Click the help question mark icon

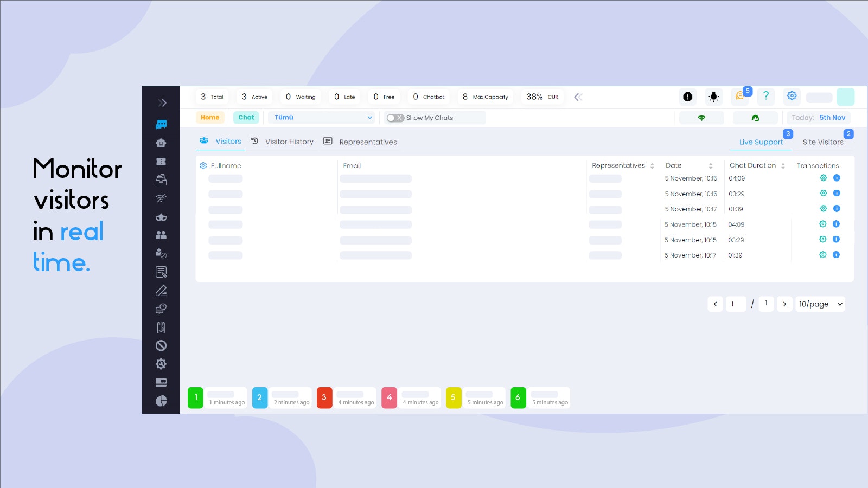766,97
